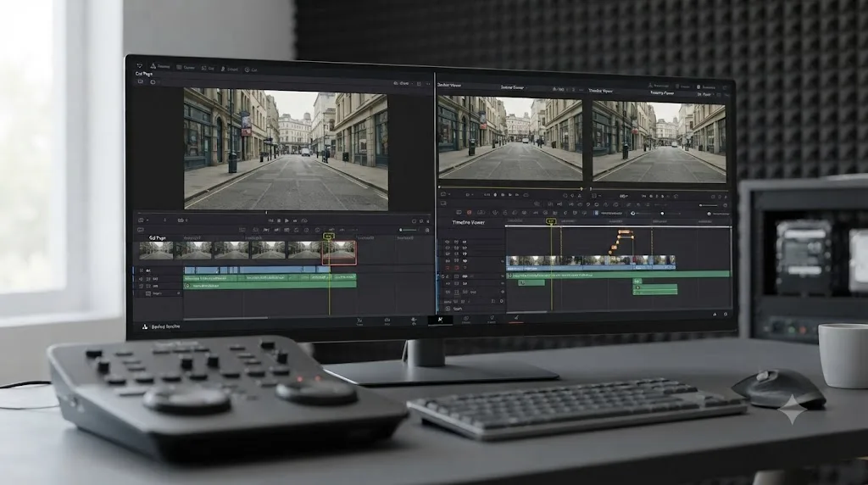Play the clip in the left viewer
This screenshot has width=868, height=485.
click(x=287, y=221)
